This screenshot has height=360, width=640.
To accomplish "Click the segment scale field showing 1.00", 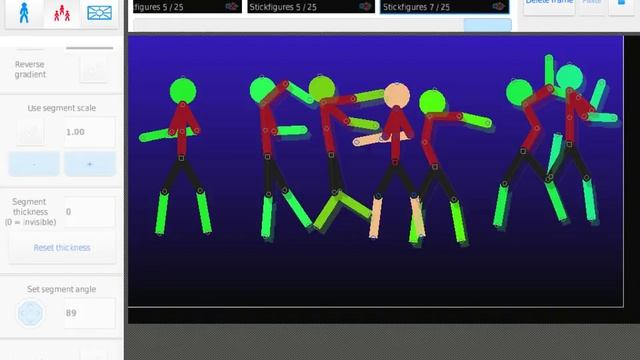I will pos(89,132).
